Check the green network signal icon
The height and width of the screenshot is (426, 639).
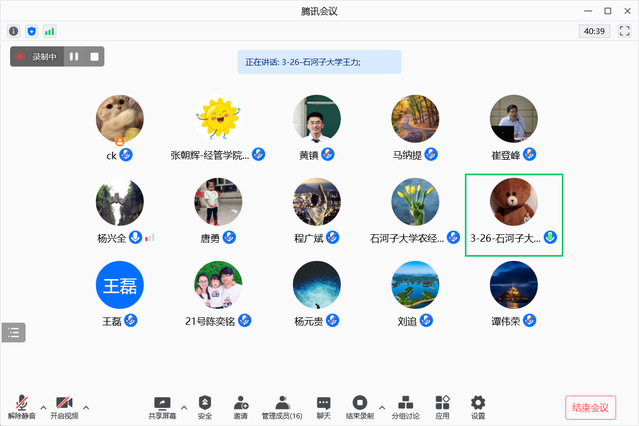pyautogui.click(x=49, y=31)
